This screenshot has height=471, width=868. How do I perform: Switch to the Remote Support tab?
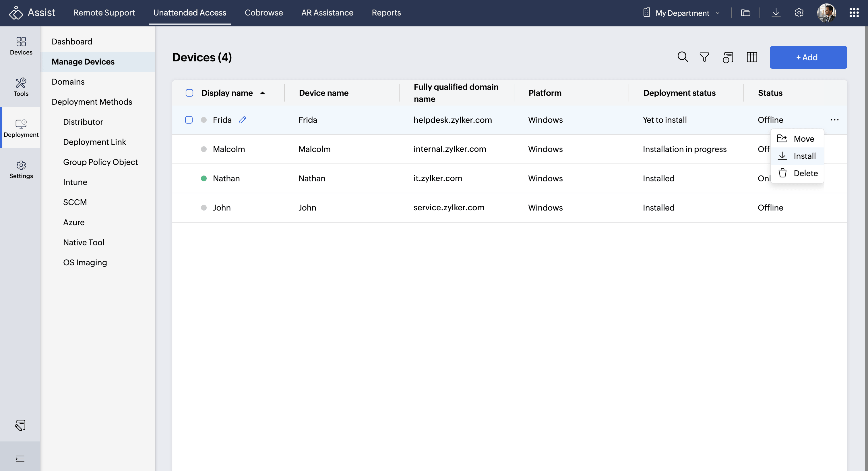pos(104,13)
